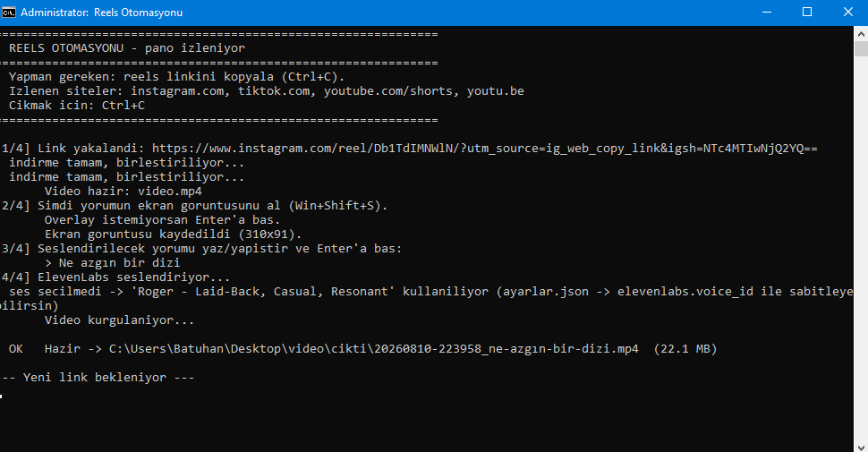Minimize the Reels Otomasyonu window
Screen dimensions: 868x452
pos(767,13)
